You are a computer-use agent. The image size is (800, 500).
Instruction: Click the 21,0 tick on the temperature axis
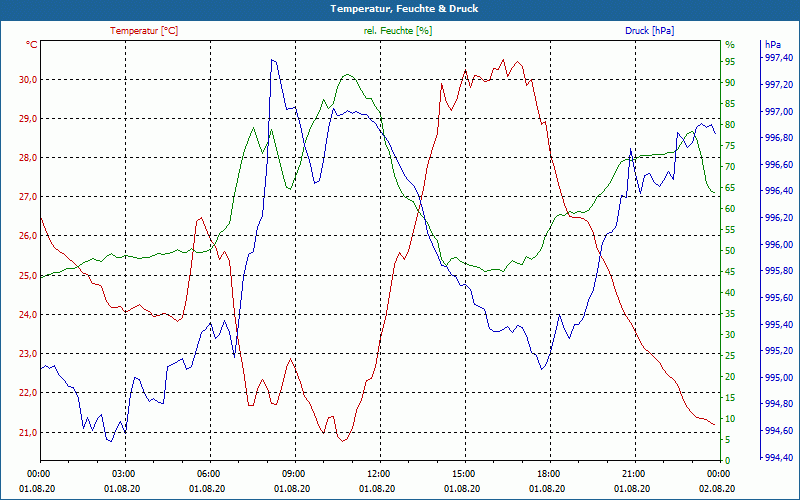coord(29,433)
